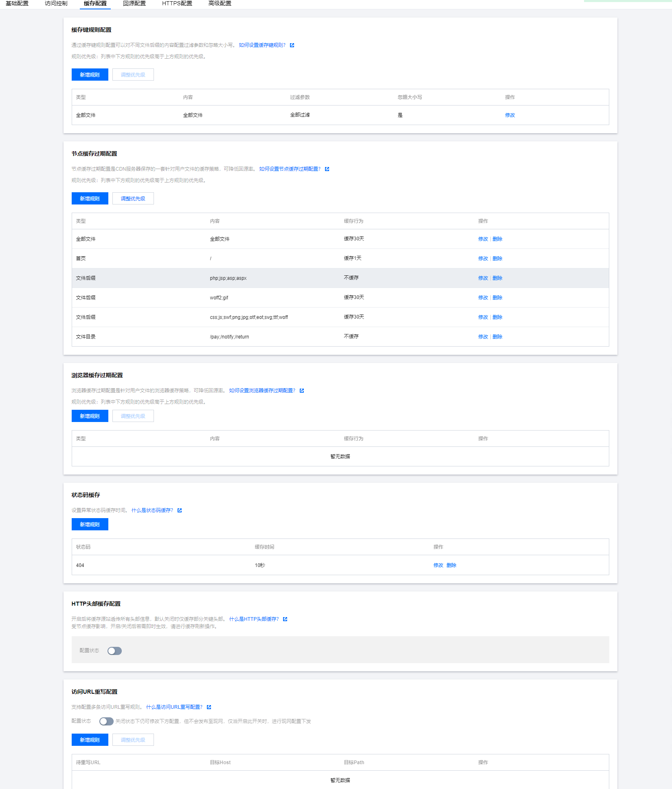Image resolution: width=672 pixels, height=789 pixels.
Task: Click 删除 for status code 404
Action: pos(451,565)
